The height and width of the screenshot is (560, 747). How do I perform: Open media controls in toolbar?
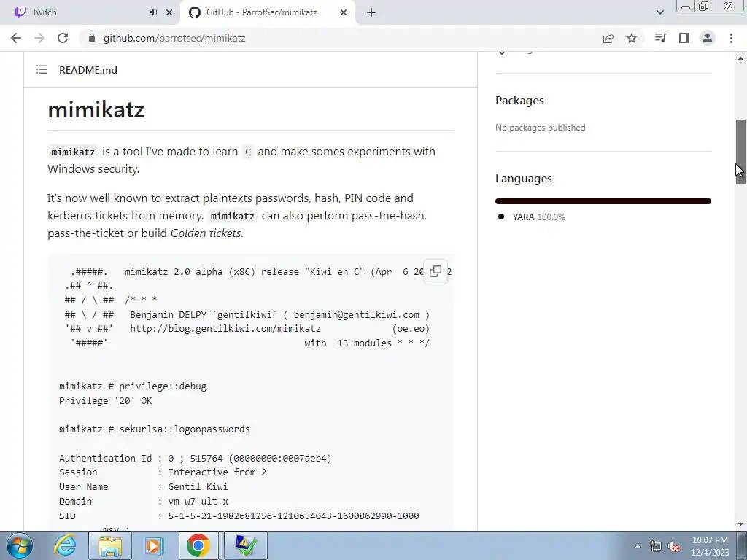coord(660,38)
